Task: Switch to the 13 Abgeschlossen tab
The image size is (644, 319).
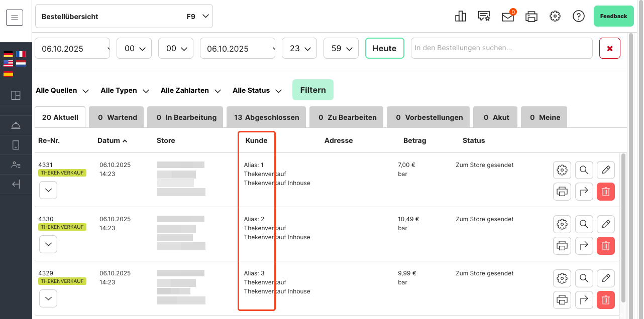Action: [x=266, y=117]
